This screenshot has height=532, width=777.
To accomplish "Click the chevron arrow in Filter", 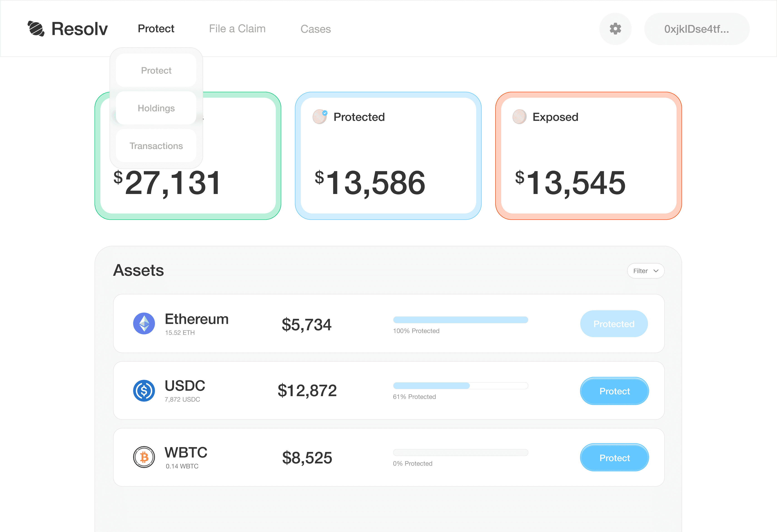I will coord(656,271).
